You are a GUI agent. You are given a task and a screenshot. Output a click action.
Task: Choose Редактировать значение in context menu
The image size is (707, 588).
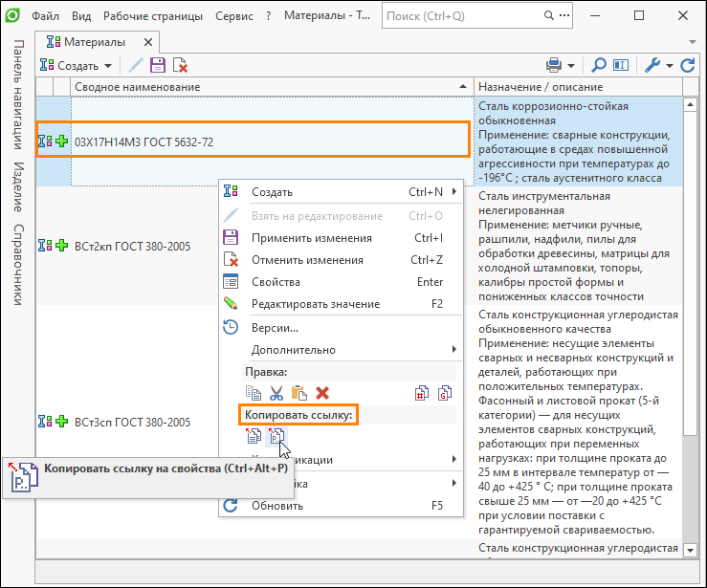pos(341,304)
